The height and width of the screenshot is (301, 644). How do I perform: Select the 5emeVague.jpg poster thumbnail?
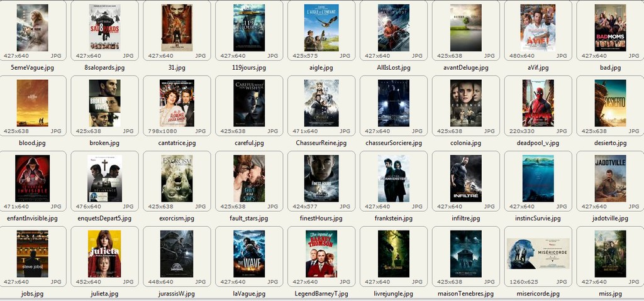click(x=33, y=28)
